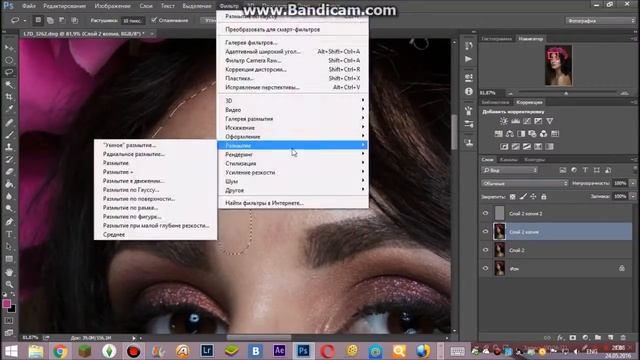The height and width of the screenshot is (360, 640).
Task: Open the Info panel (i icon)
Action: pos(469,91)
